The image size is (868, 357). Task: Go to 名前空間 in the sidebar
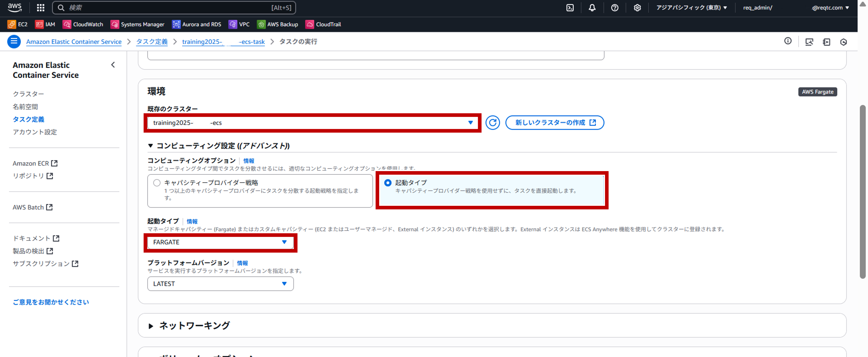(25, 107)
